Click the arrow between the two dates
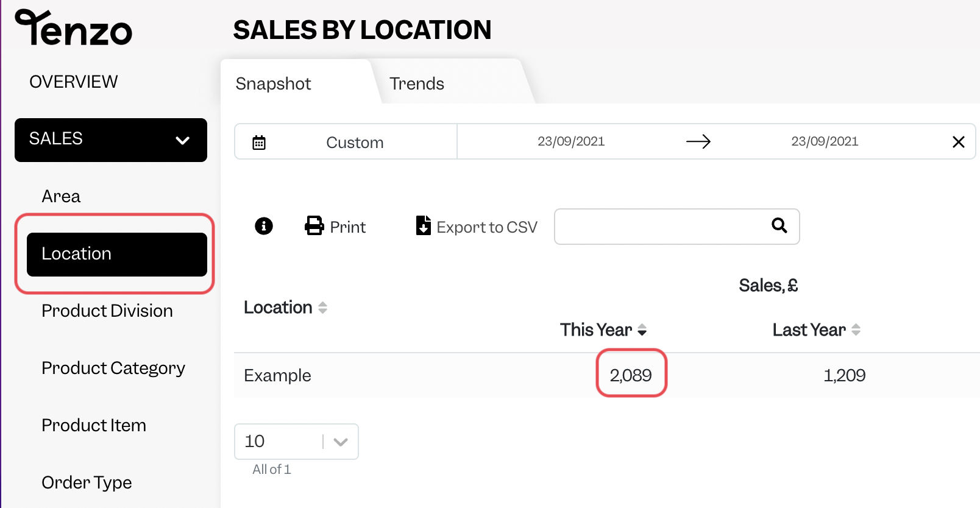980x508 pixels. coord(698,141)
